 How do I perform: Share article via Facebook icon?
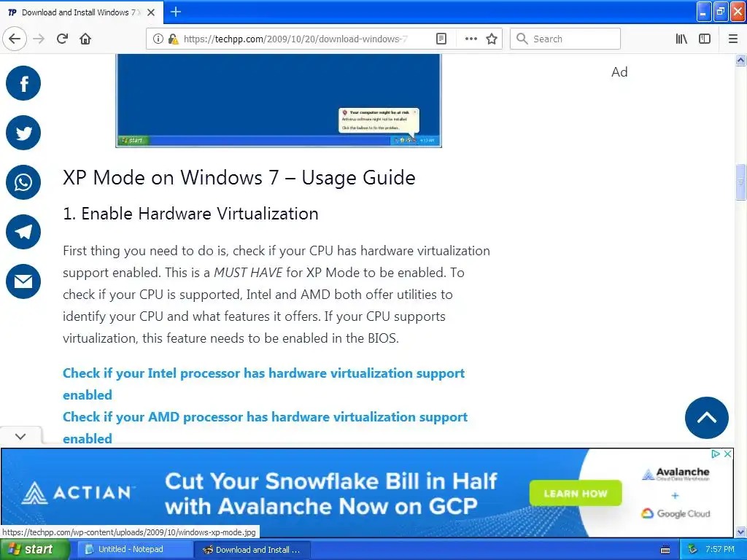click(23, 83)
